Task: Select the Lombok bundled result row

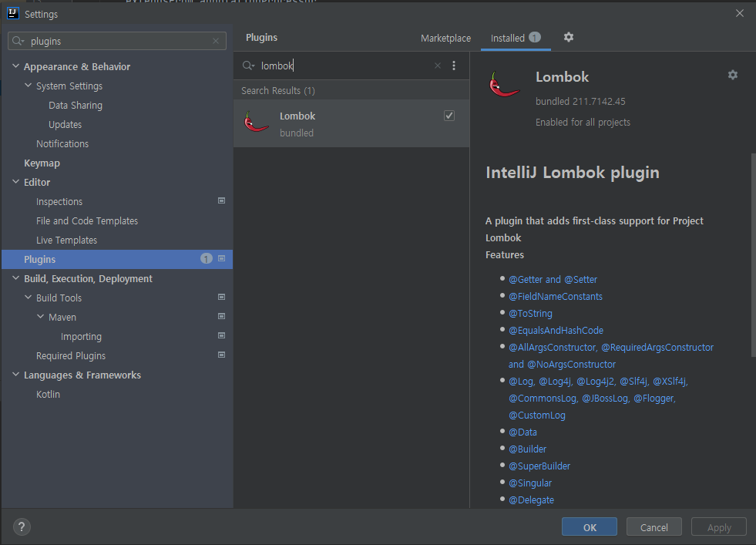Action: point(351,123)
